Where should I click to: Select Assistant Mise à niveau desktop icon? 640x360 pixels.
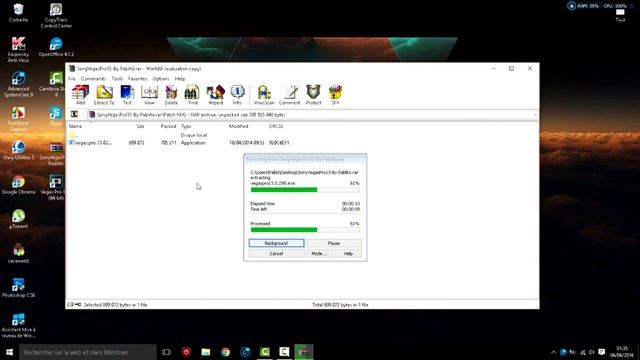18,325
